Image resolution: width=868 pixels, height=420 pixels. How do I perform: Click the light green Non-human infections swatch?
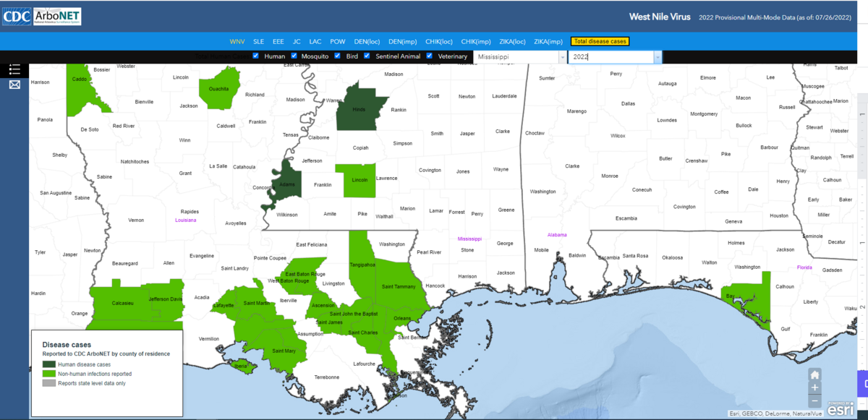point(49,374)
